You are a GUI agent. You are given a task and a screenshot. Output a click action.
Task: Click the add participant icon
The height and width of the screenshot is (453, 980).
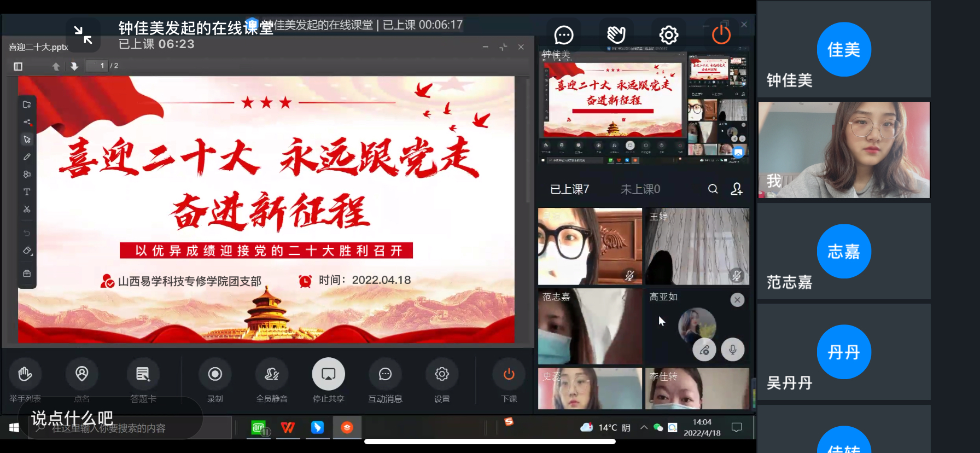[737, 189]
